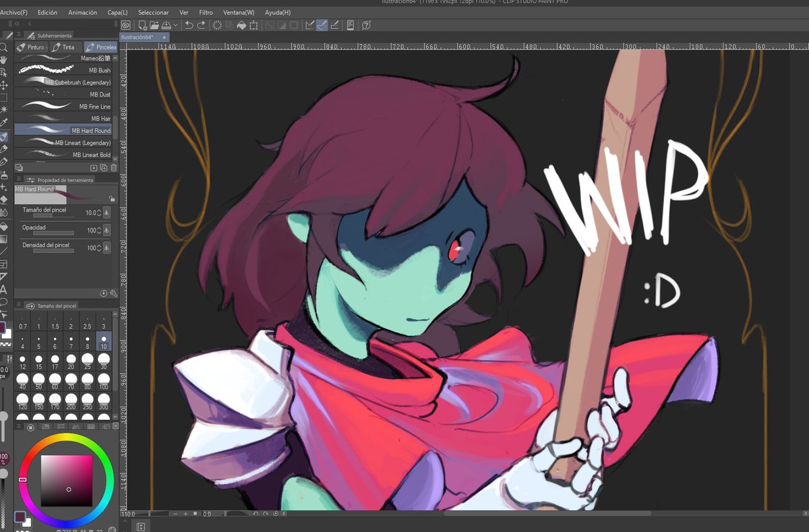Select the Auto select wand tool
Viewport: 809px width, 532px height.
click(4, 110)
